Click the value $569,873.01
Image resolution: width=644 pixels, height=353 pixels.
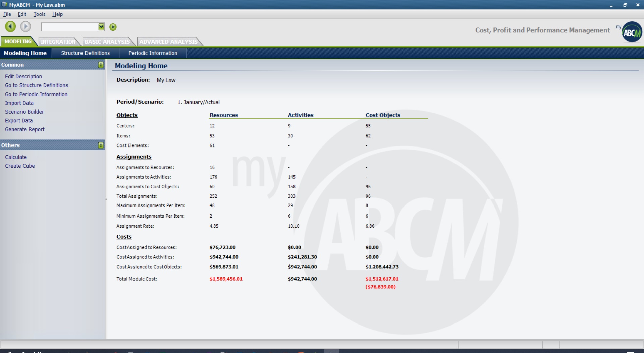tap(224, 267)
